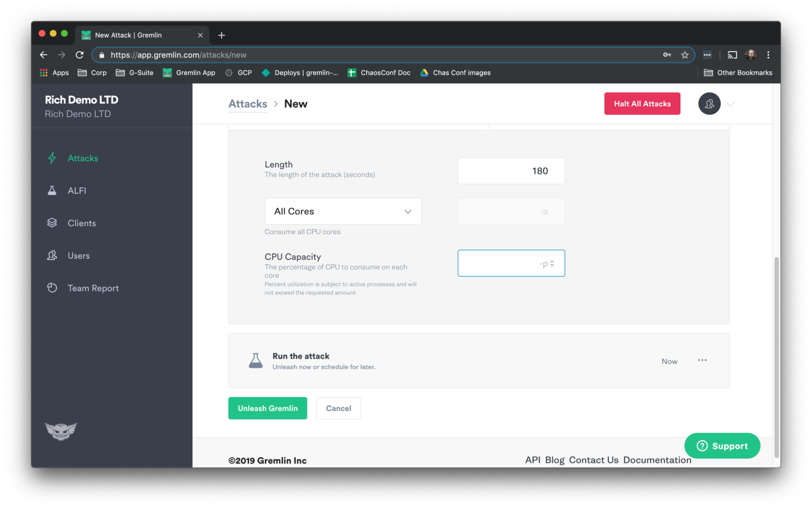Open the Attacks lightning bolt icon
The height and width of the screenshot is (509, 812).
click(52, 158)
